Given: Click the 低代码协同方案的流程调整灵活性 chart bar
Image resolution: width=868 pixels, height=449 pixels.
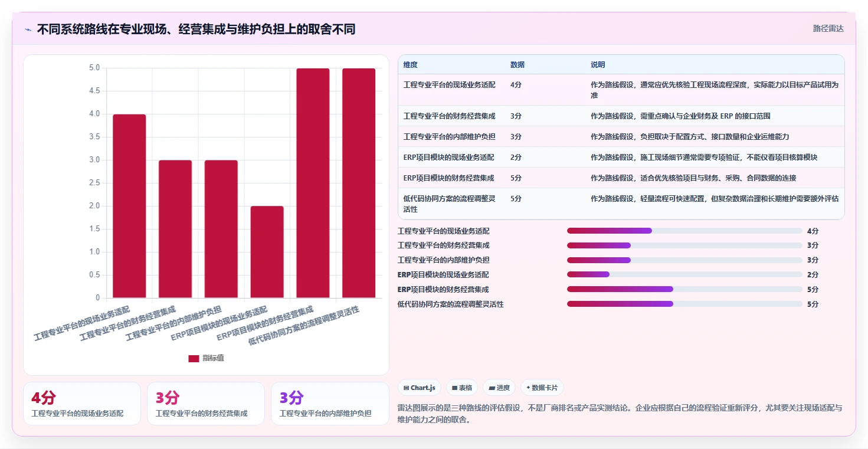Looking at the screenshot, I should point(359,183).
